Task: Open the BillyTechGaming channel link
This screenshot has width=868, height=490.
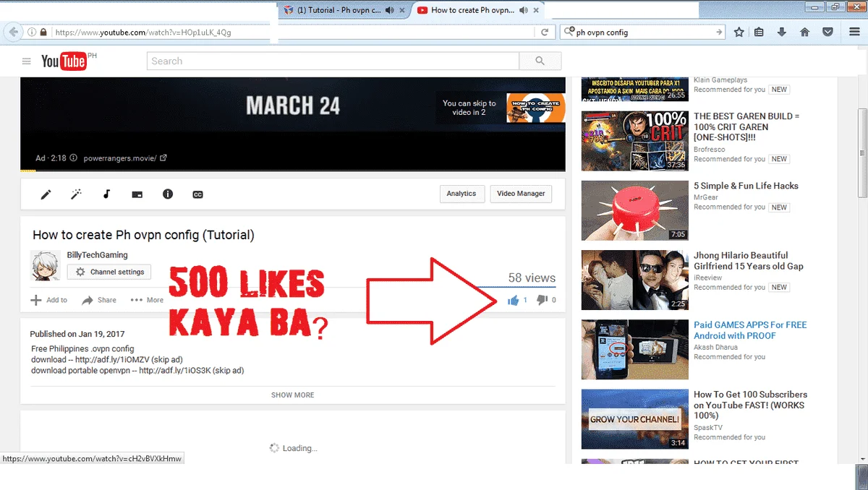Action: pos(97,255)
